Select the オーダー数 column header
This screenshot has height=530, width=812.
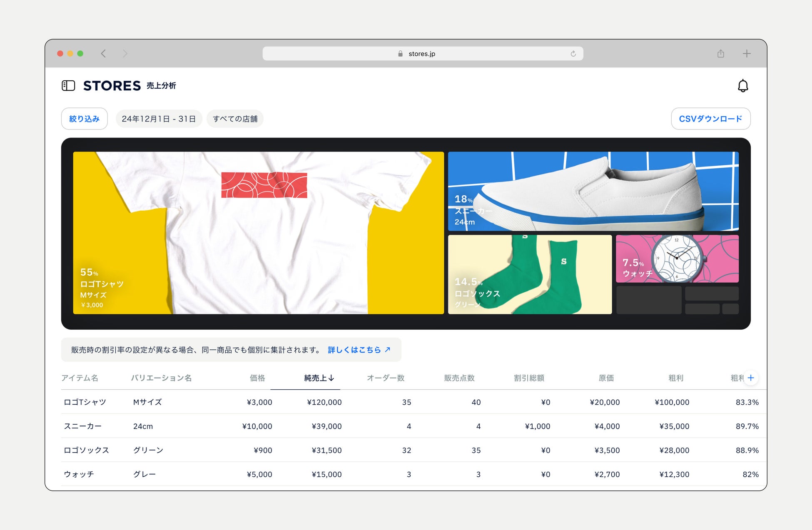tap(385, 378)
